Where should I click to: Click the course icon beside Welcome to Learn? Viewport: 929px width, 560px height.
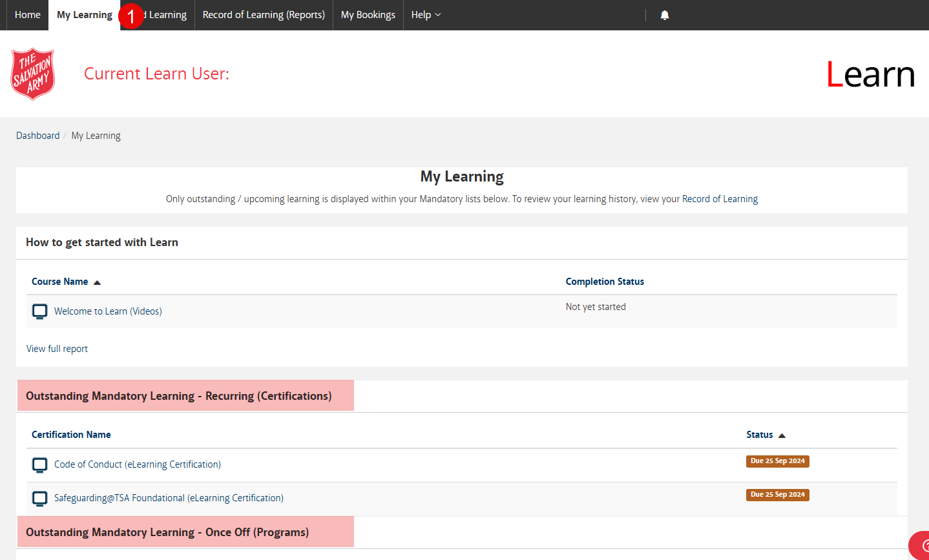point(39,311)
